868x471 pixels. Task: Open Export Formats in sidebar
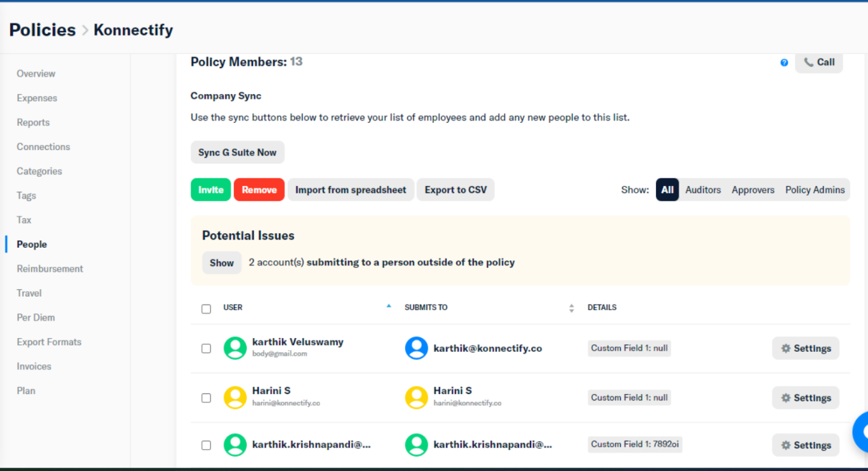tap(49, 342)
